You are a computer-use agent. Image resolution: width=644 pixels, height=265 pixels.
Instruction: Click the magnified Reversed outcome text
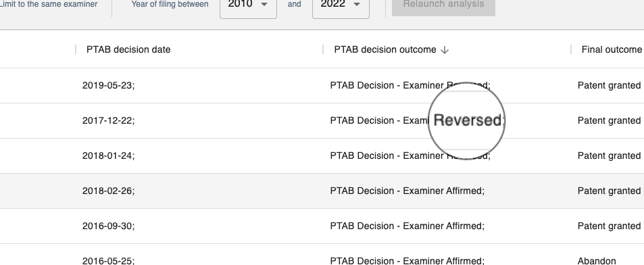pyautogui.click(x=468, y=120)
